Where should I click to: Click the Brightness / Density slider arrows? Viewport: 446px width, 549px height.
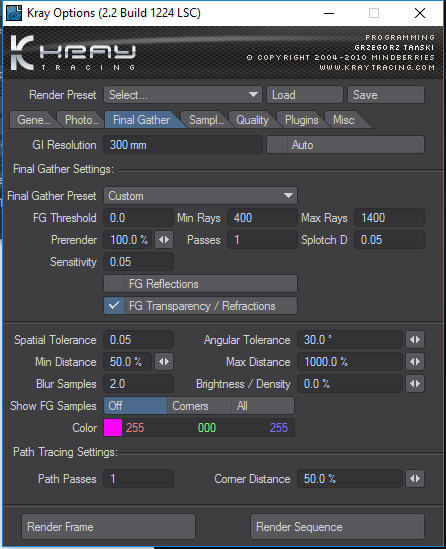pos(415,384)
